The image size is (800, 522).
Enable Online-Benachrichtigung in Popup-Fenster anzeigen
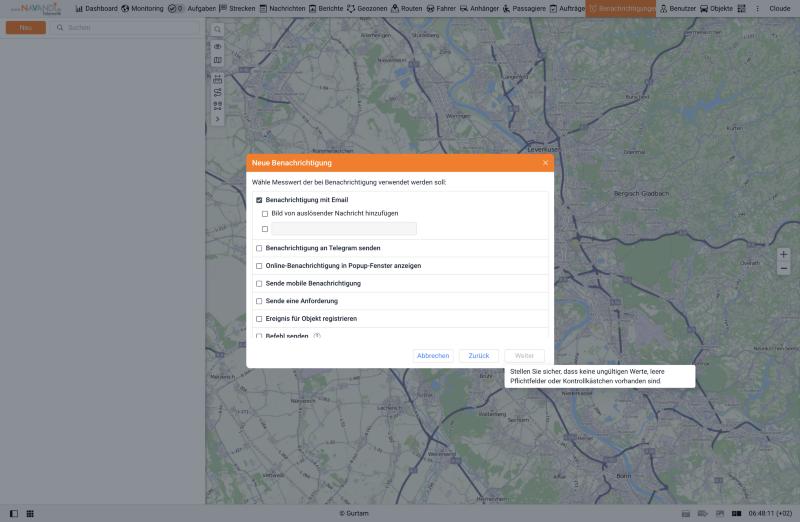click(259, 266)
